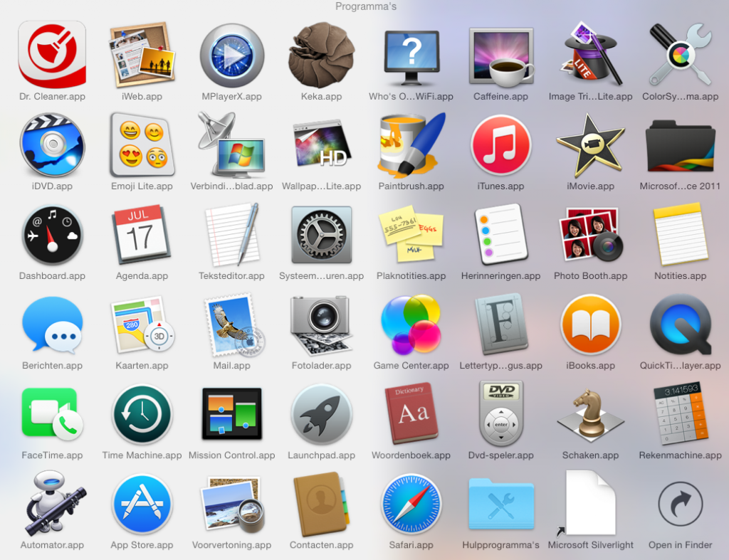Launch Agenda.app calendar
The image size is (729, 560).
(142, 235)
